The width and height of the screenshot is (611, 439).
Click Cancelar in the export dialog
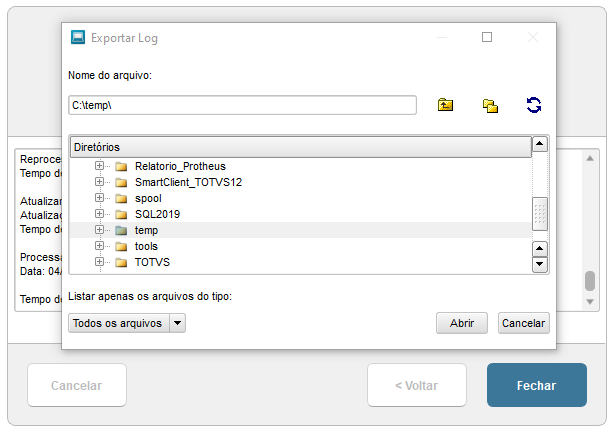[524, 323]
